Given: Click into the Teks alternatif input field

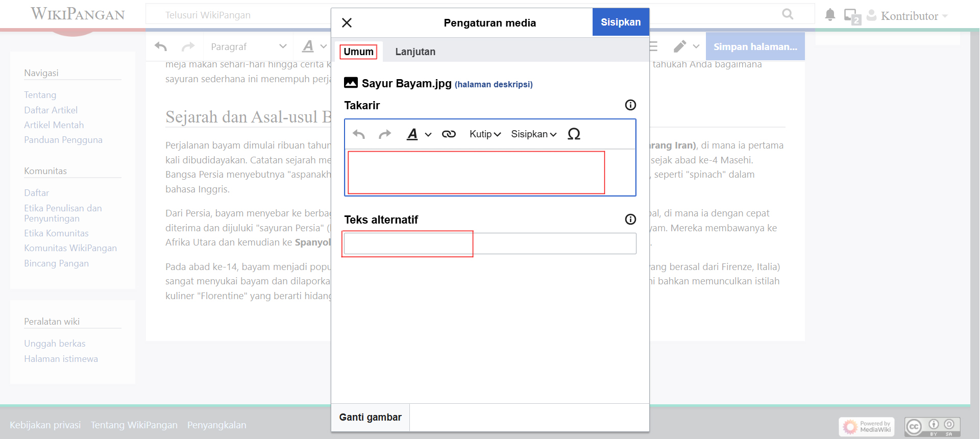Looking at the screenshot, I should [489, 243].
